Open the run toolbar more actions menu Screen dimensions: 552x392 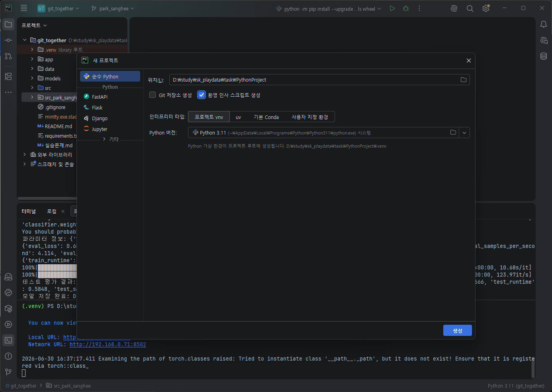[419, 8]
